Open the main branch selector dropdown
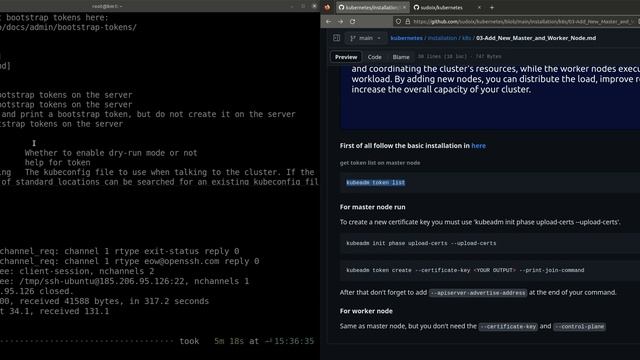This screenshot has width=640, height=360. point(365,38)
